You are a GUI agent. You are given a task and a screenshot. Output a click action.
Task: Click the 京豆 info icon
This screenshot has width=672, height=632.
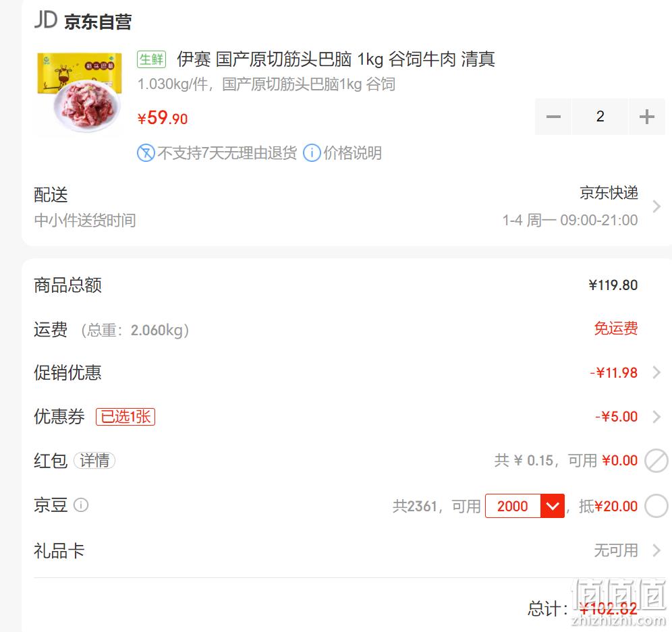click(81, 505)
